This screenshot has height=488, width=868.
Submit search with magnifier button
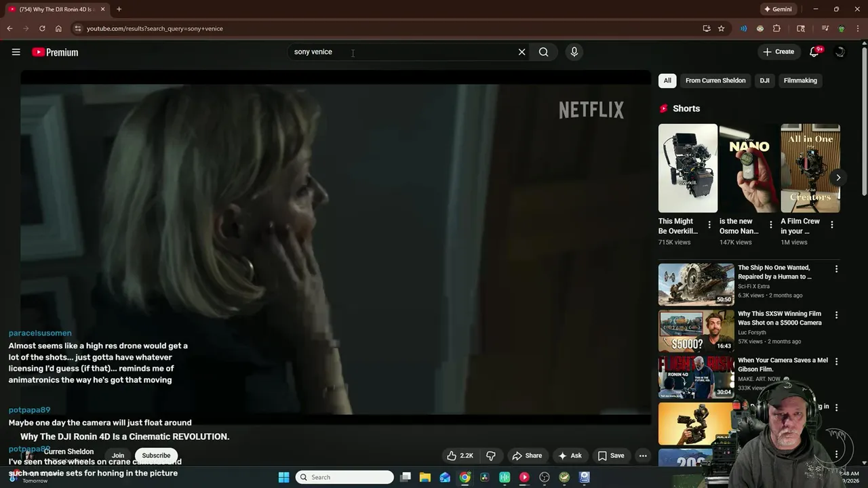(x=543, y=52)
